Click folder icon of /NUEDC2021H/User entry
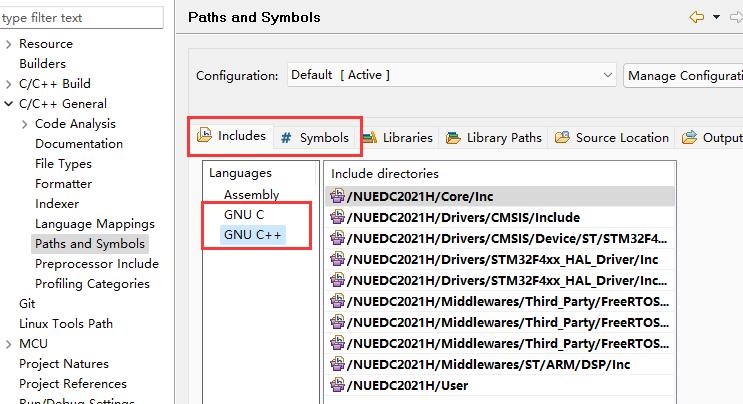 [337, 385]
